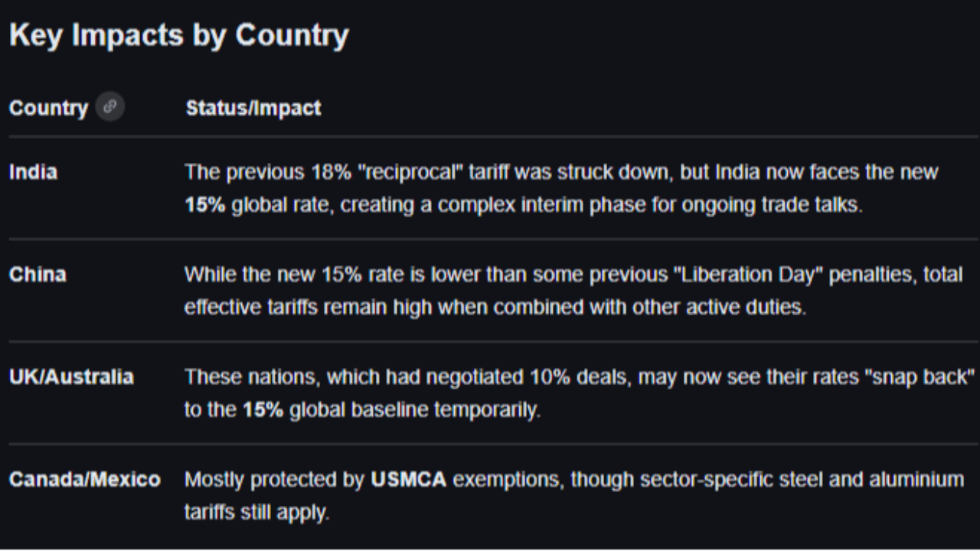Click "tariffs still apply" in Canada/Mexico row
Viewport: 980px width, 551px height.
(x=256, y=512)
